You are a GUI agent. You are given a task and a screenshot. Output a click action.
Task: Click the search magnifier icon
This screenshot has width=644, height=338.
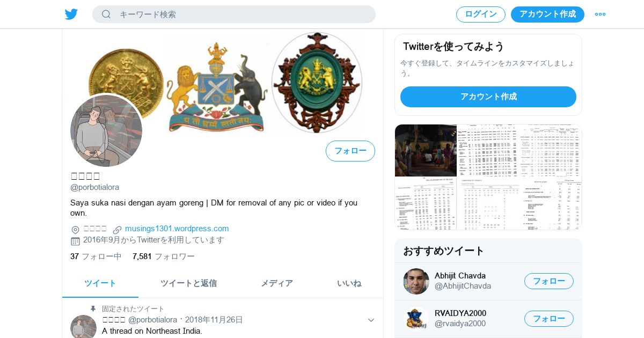click(x=106, y=14)
